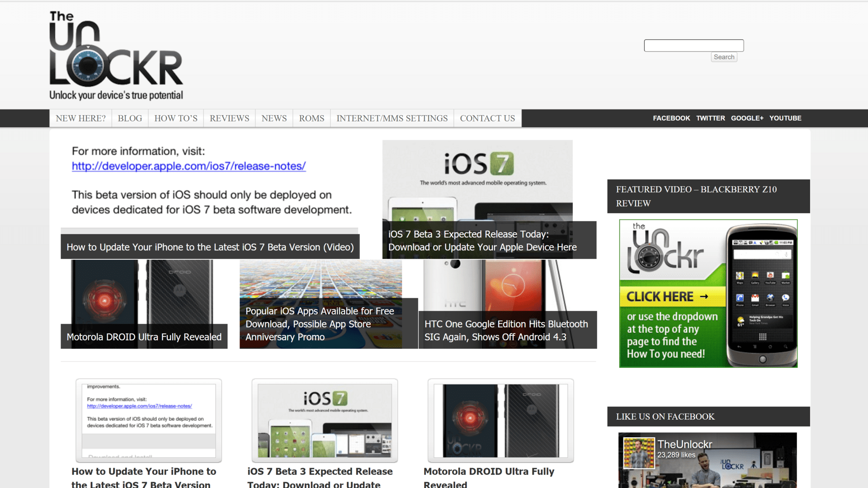Open the TWITTER social link
Viewport: 868px width, 488px height.
710,118
